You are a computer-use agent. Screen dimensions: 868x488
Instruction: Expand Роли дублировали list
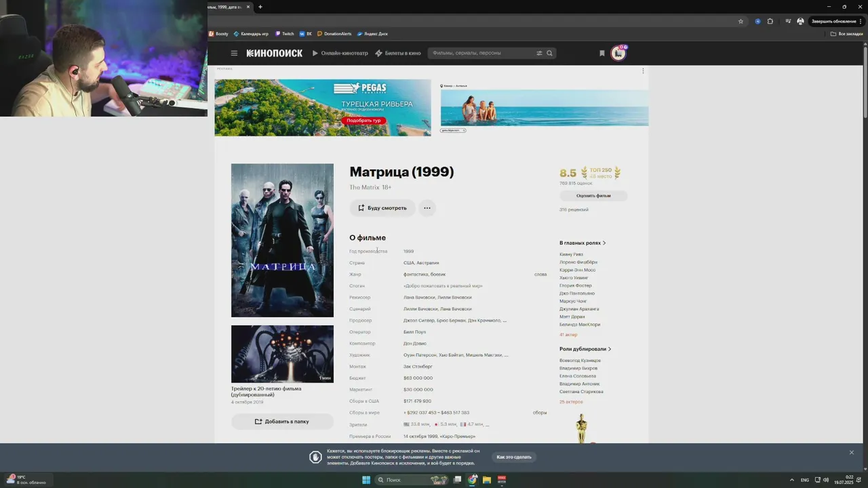click(x=585, y=349)
